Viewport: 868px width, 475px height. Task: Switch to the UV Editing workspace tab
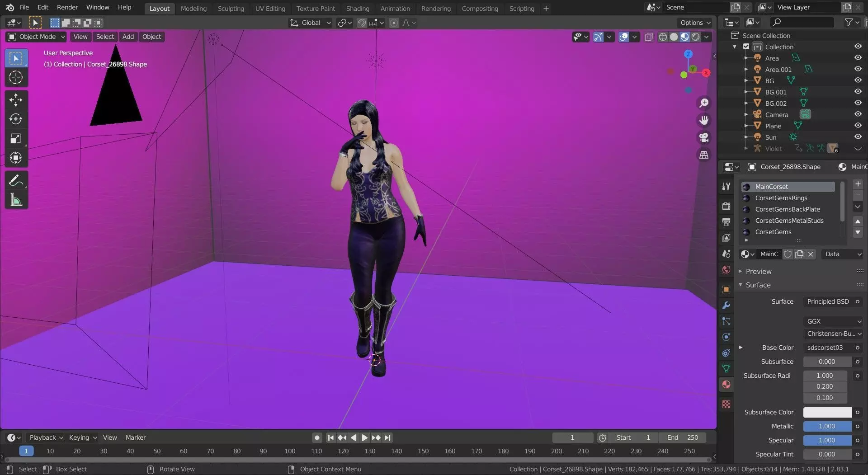pyautogui.click(x=270, y=8)
